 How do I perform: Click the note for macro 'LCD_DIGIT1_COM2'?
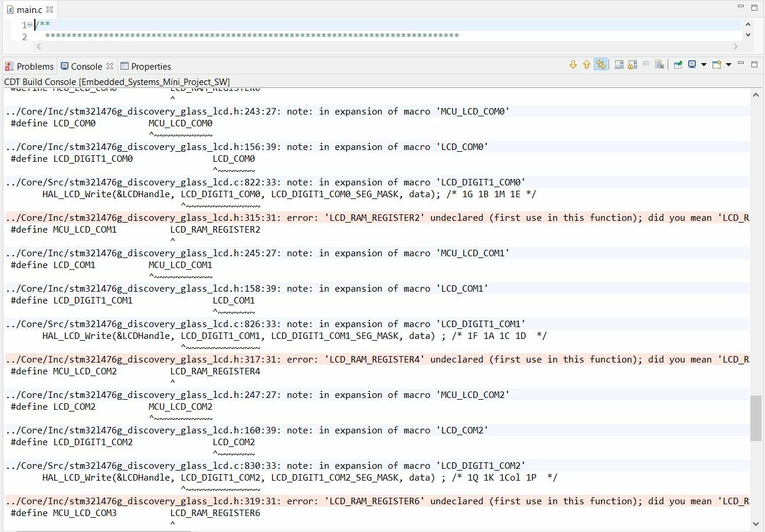tap(378, 465)
